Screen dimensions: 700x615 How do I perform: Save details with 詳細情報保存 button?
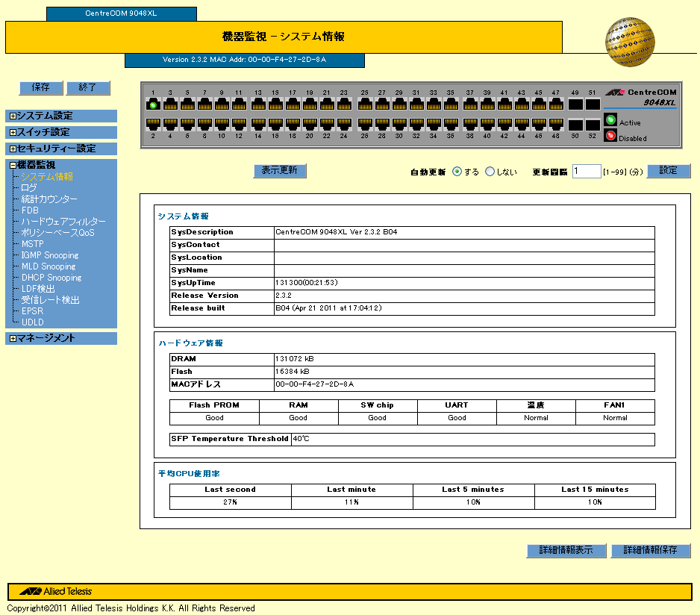click(x=651, y=550)
